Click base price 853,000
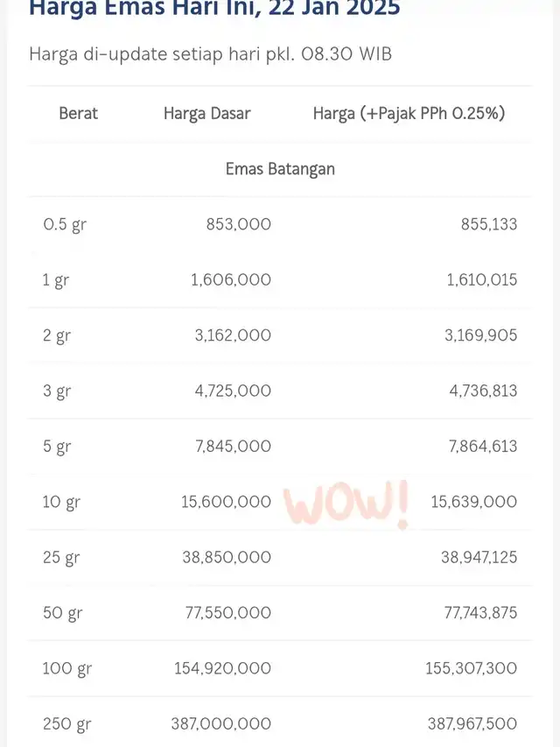 [239, 224]
